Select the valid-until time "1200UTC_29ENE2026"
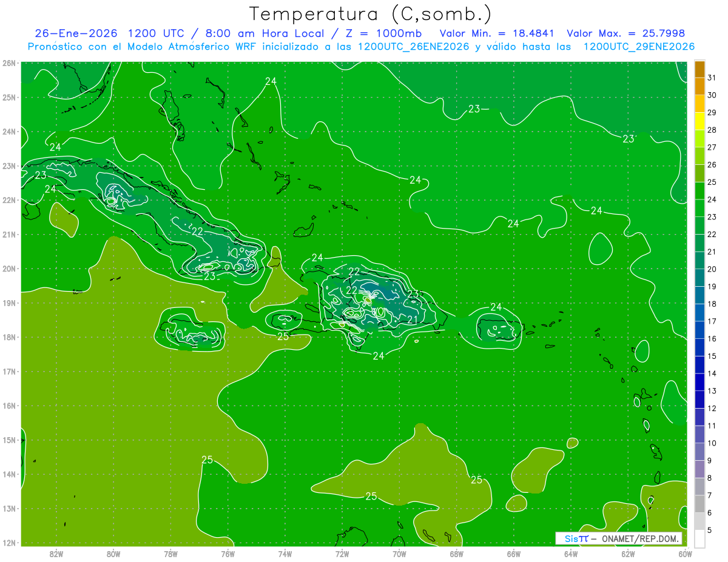728x562 pixels. [638, 47]
